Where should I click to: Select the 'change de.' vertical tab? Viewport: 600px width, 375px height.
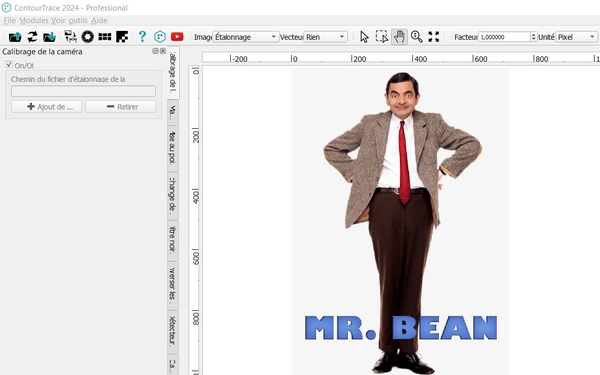[x=173, y=196]
